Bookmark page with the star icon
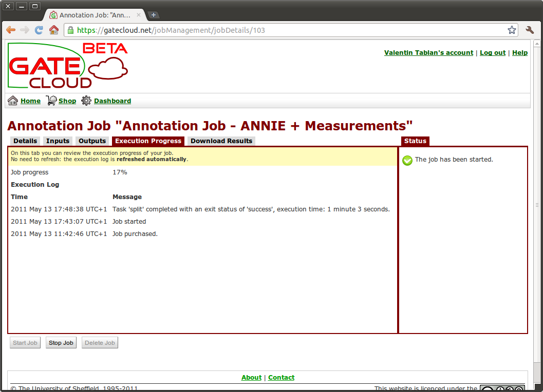 (512, 30)
